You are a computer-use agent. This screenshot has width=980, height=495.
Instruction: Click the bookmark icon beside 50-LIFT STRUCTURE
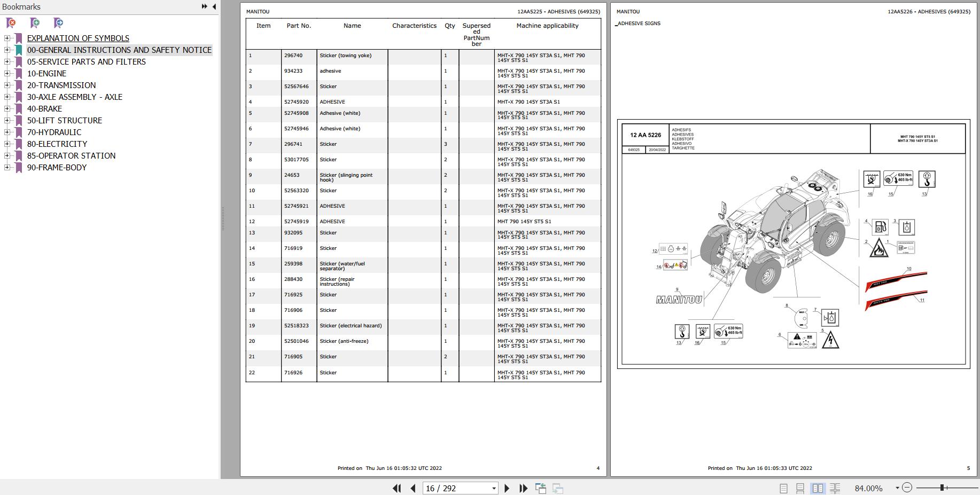click(x=19, y=121)
